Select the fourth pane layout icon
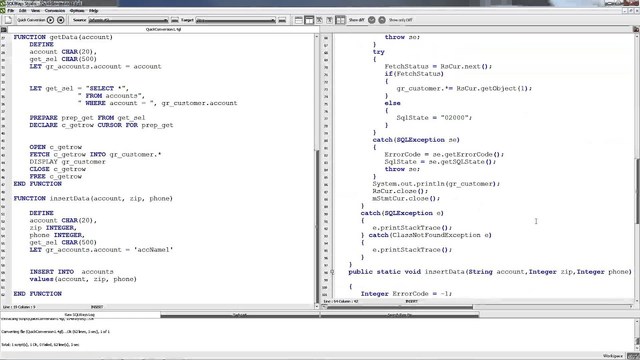This screenshot has height=360, width=640. click(329, 20)
